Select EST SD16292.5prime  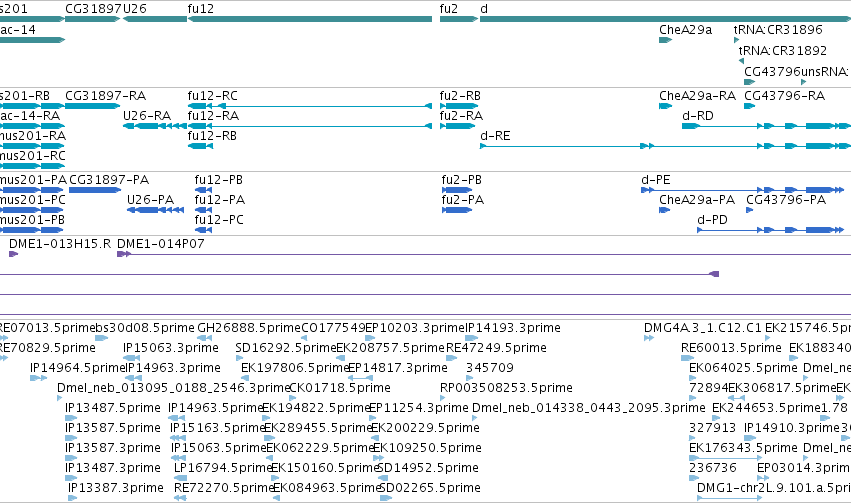point(239,358)
